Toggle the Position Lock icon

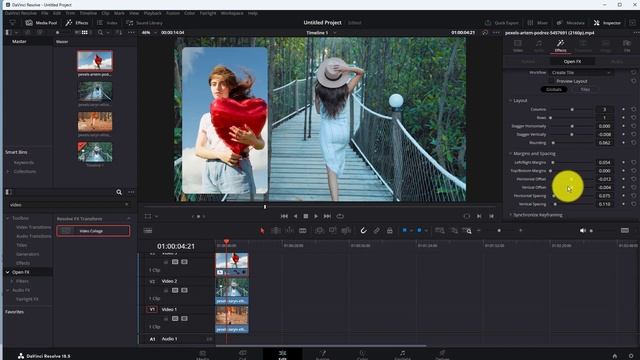click(x=390, y=231)
